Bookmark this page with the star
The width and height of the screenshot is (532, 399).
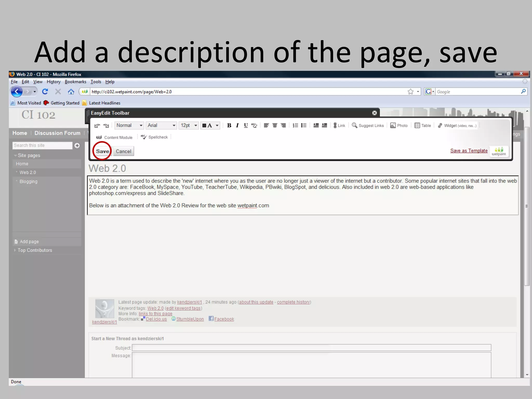[x=410, y=92]
